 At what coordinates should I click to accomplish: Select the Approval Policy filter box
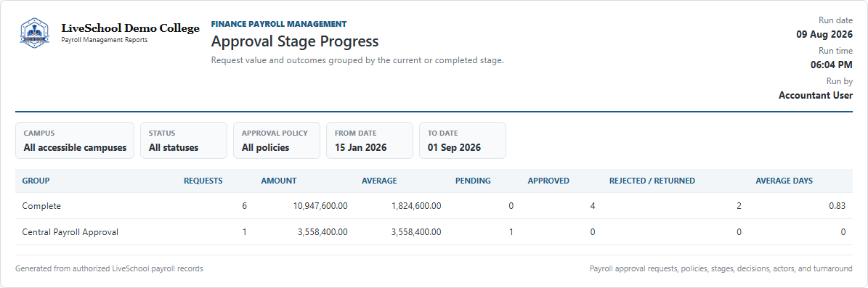click(277, 141)
